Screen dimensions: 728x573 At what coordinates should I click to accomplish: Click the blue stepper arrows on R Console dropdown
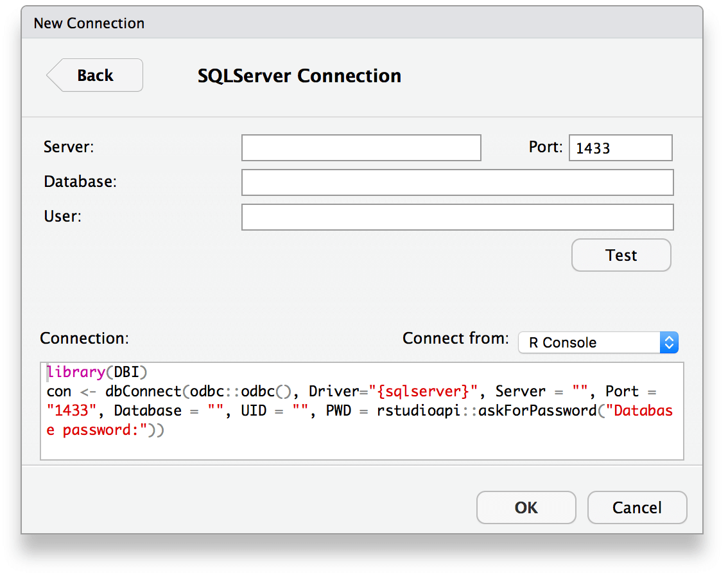pos(669,342)
